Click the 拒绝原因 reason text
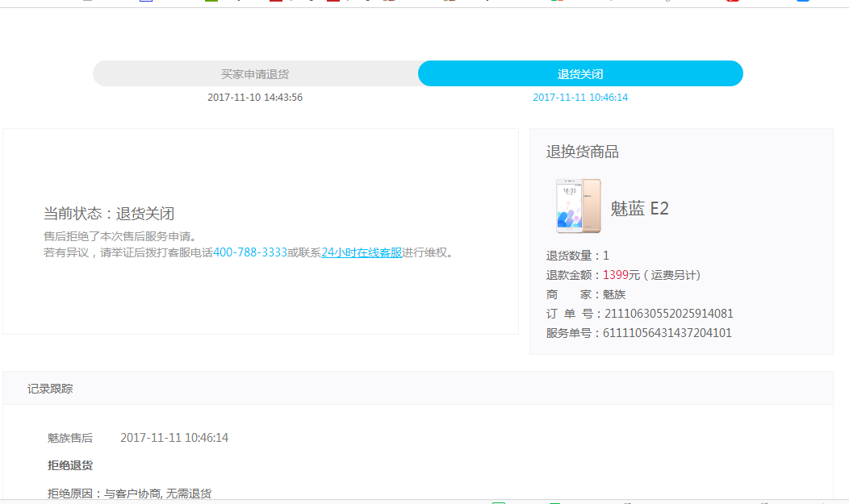This screenshot has width=849, height=504. pos(129,494)
